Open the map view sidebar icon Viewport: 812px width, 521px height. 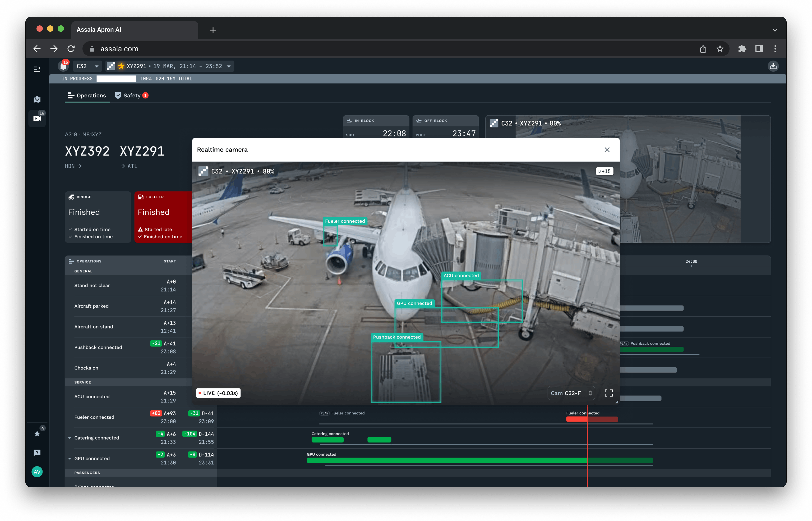[x=37, y=99]
